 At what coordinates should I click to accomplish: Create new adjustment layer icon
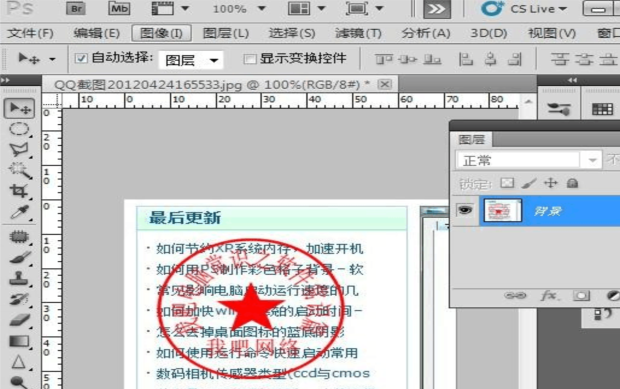[x=613, y=295]
